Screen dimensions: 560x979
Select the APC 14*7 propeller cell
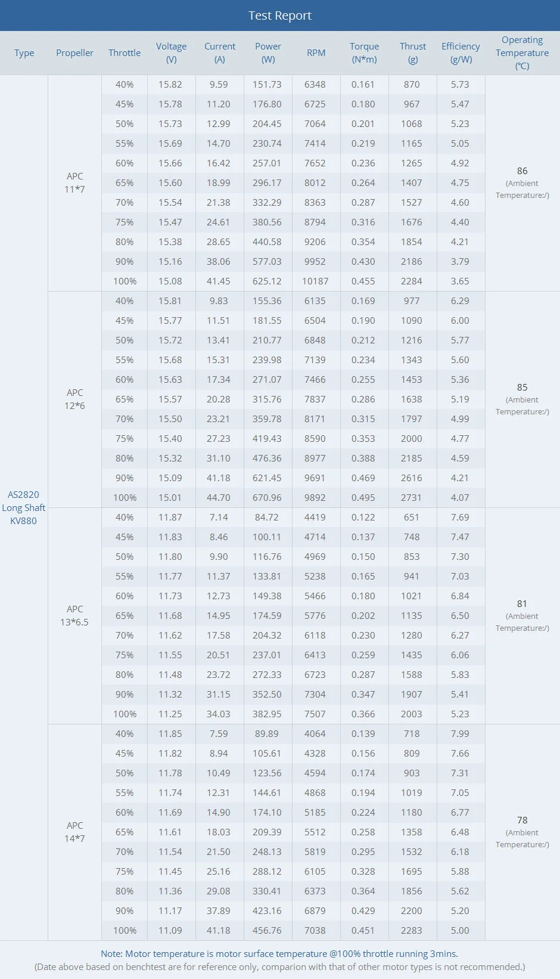pyautogui.click(x=74, y=832)
